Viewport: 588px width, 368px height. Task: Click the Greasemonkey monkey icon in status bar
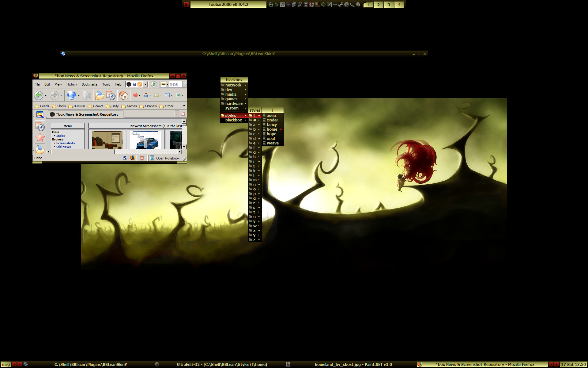coord(142,158)
